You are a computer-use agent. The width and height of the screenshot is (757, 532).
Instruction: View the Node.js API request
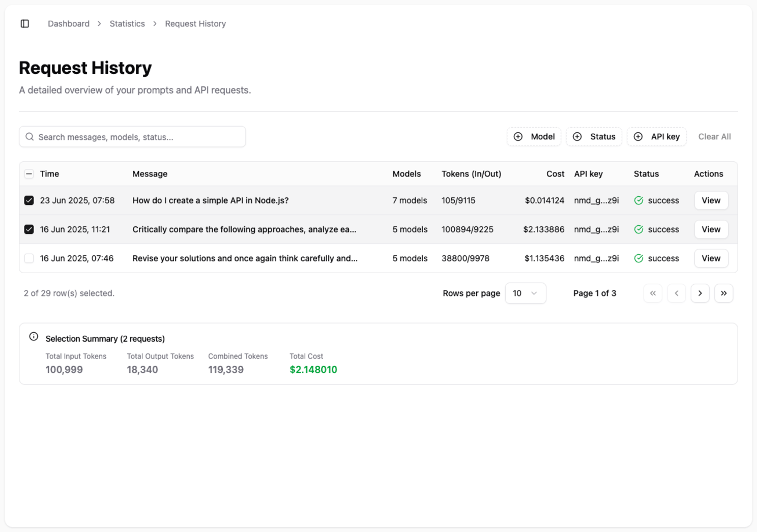point(711,200)
